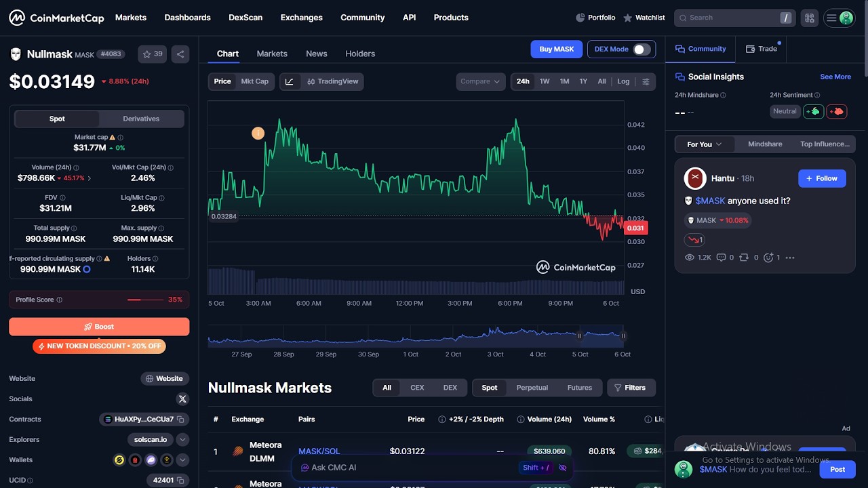Open the Compare dropdown

[480, 81]
